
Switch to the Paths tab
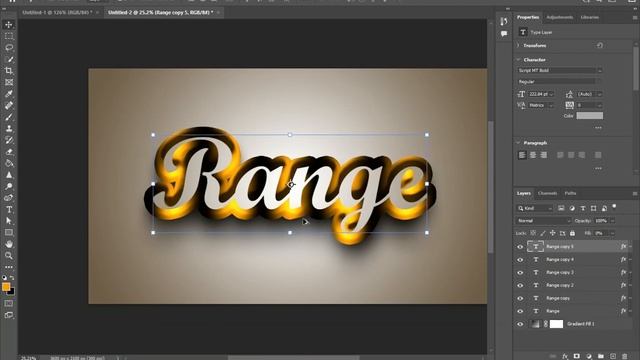pos(570,193)
